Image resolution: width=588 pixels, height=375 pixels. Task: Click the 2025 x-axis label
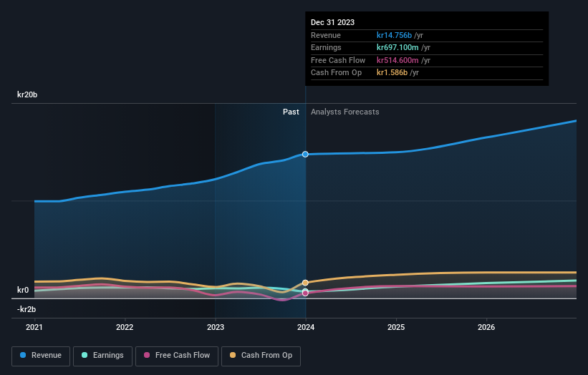tap(396, 328)
